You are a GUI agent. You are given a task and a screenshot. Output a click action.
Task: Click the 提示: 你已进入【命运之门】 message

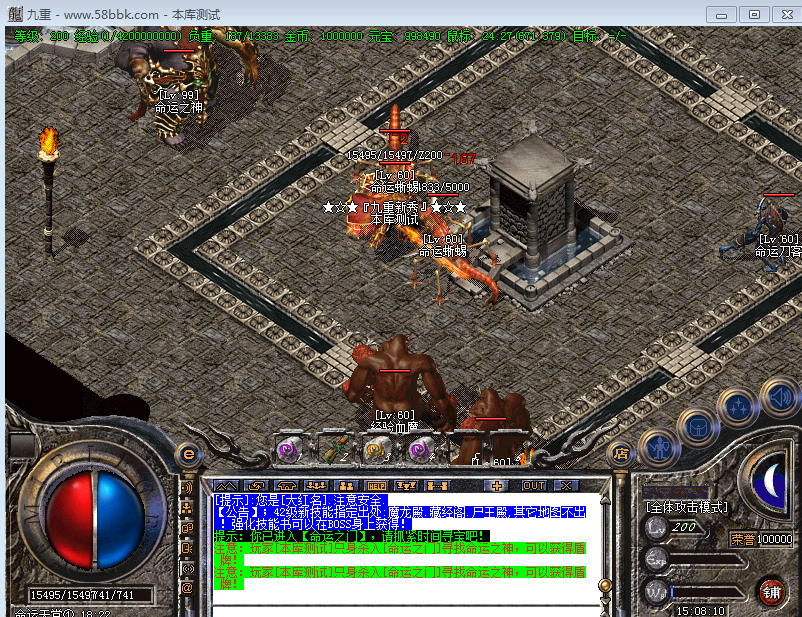point(352,536)
